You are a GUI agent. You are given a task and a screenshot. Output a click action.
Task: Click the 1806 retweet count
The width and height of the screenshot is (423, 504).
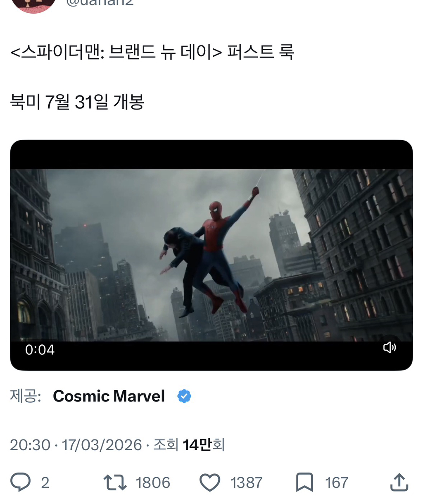click(153, 483)
